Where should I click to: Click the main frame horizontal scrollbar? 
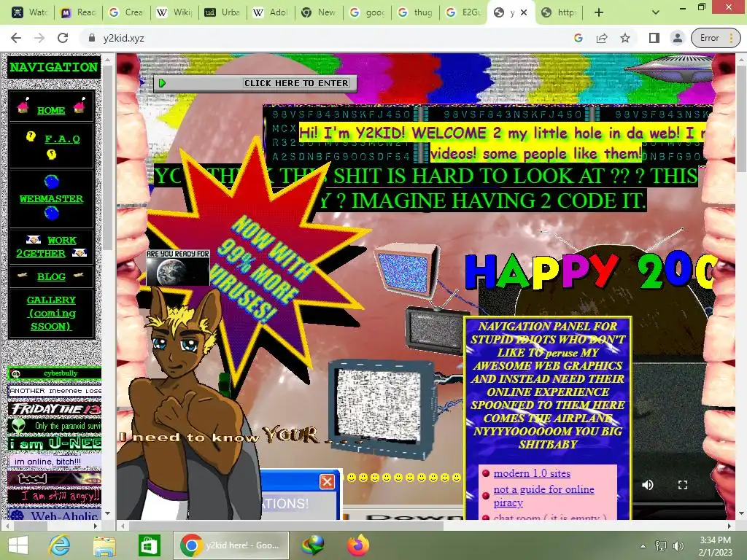click(x=286, y=526)
